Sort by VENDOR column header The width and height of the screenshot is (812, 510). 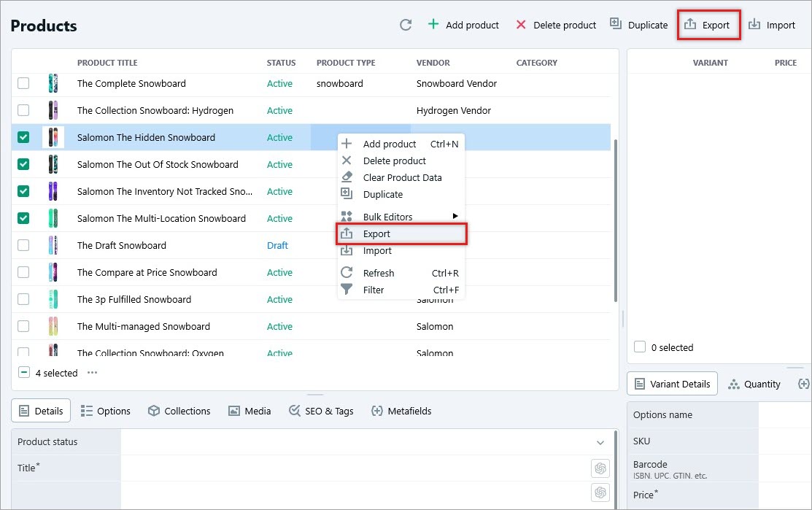(x=433, y=63)
